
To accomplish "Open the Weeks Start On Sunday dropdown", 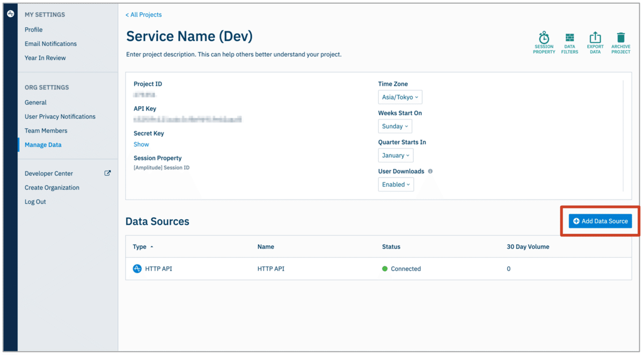I will click(395, 126).
